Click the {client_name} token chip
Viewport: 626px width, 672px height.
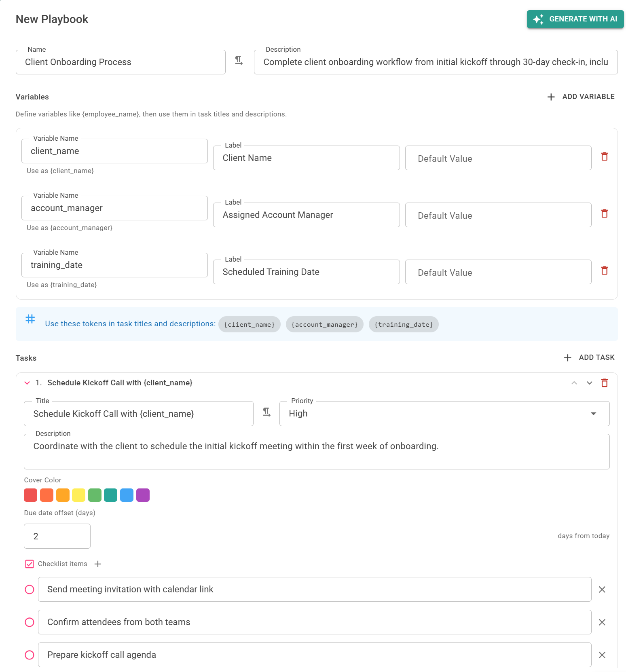pos(250,324)
